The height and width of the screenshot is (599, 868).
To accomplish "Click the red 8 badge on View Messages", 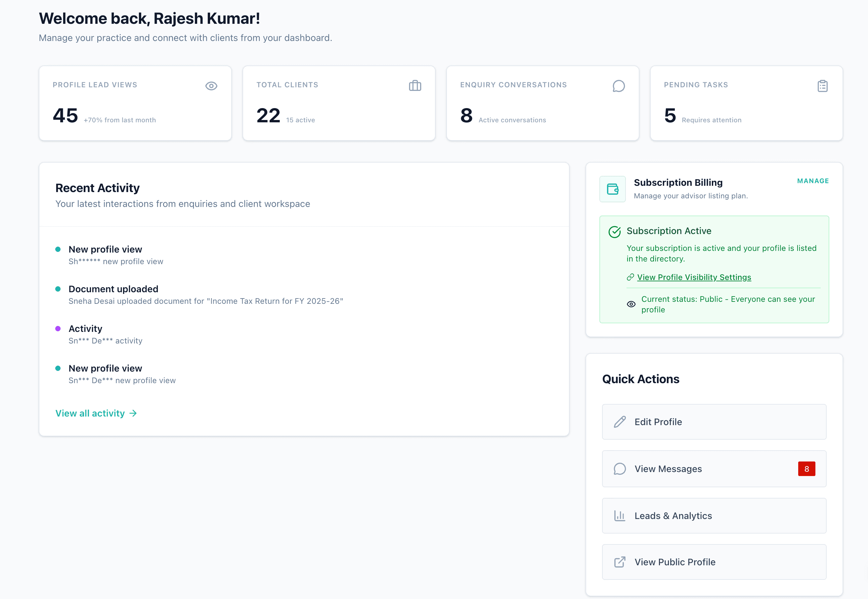I will click(807, 469).
